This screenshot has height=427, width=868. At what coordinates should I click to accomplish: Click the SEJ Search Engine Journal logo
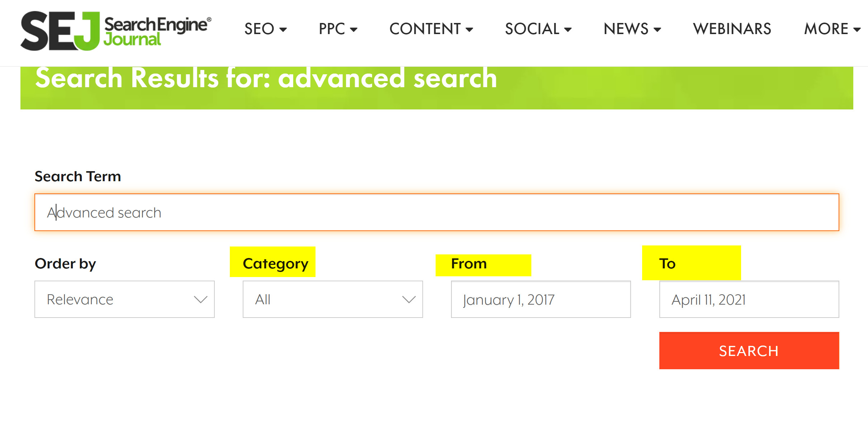tap(115, 30)
